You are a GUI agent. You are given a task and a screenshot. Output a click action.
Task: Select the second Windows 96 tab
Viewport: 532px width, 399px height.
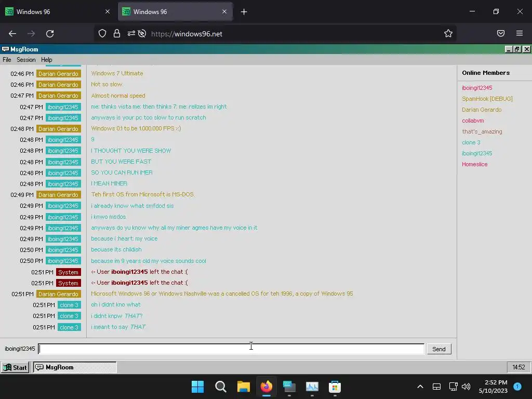[x=175, y=11]
